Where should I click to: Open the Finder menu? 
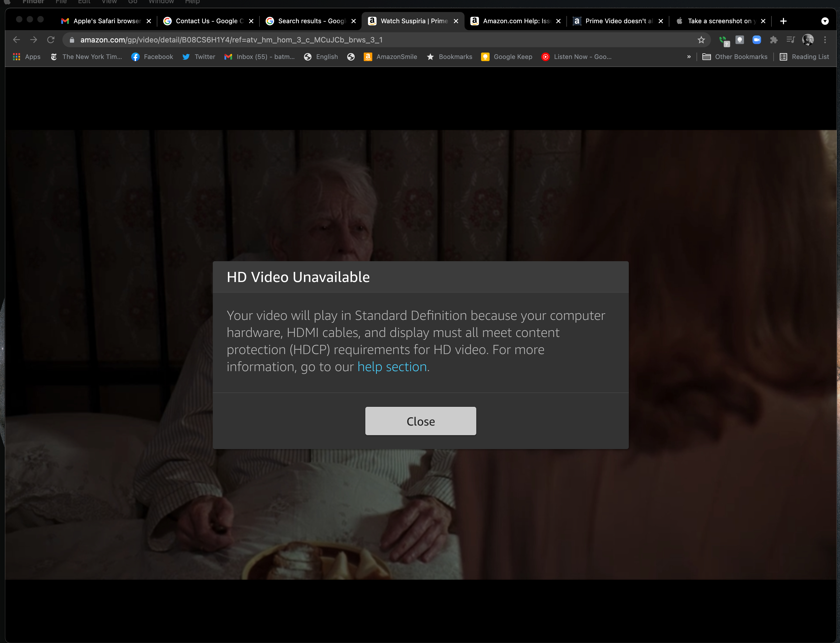pos(33,2)
